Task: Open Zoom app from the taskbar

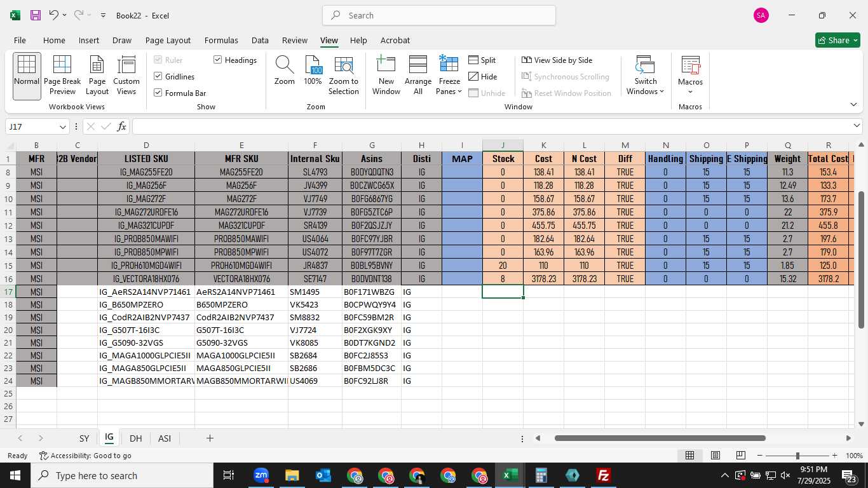Action: (261, 475)
